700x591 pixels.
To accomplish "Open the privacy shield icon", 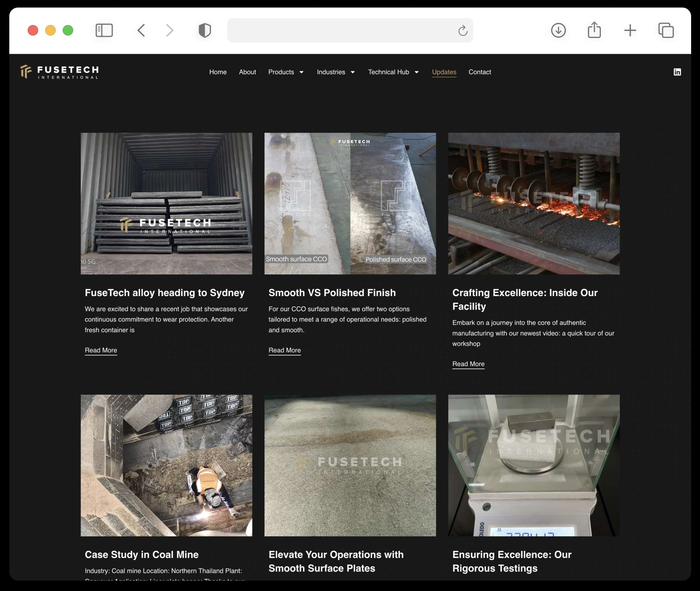I will pos(205,30).
